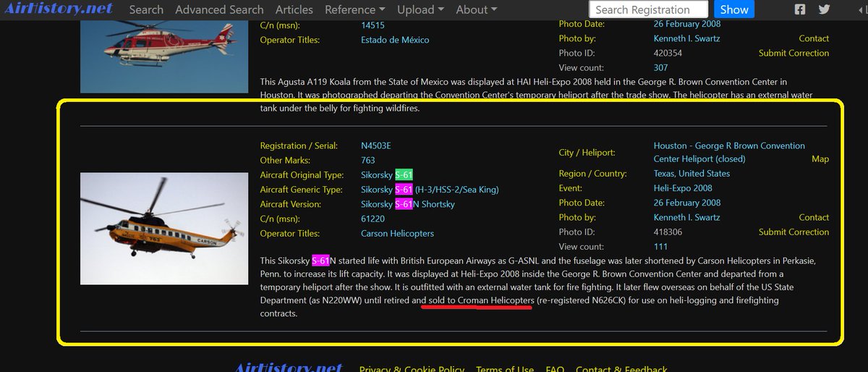This screenshot has height=372, width=868.
Task: Expand the About dropdown menu
Action: pos(476,9)
